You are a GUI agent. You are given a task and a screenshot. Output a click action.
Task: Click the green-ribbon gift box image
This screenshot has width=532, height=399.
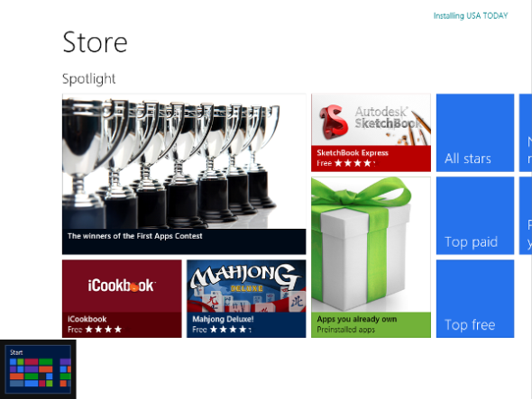371,244
